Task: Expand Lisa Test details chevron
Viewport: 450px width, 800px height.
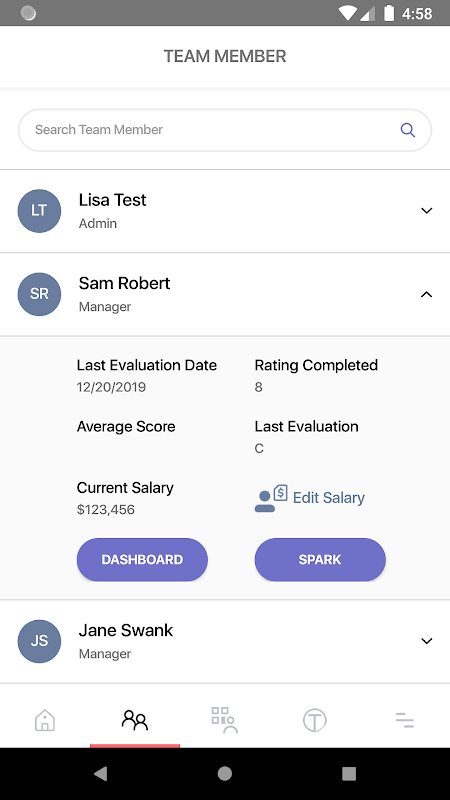Action: 427,211
